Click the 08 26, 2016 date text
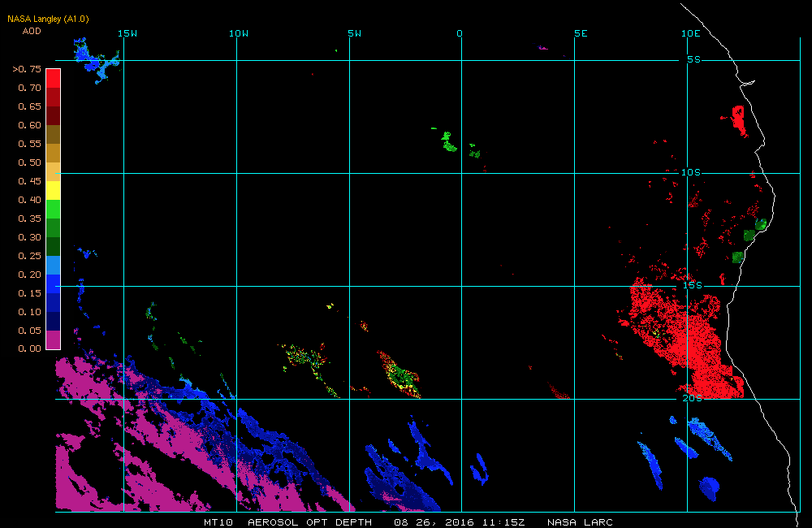This screenshot has width=812, height=528. coord(434,522)
